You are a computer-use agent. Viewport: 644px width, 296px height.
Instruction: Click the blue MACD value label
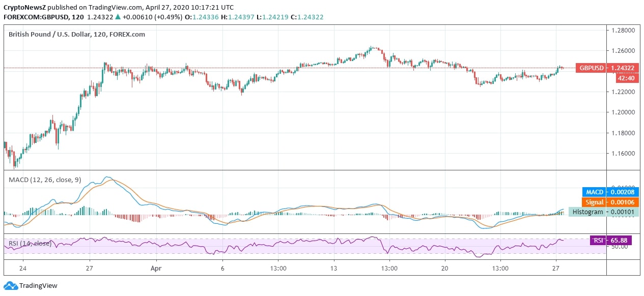pyautogui.click(x=594, y=192)
